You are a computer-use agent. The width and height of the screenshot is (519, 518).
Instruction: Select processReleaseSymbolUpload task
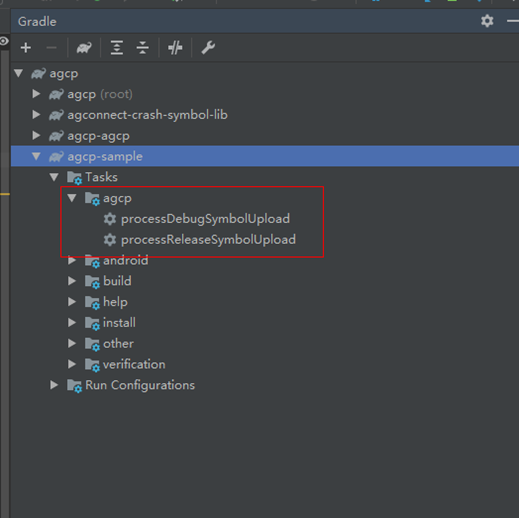click(208, 240)
